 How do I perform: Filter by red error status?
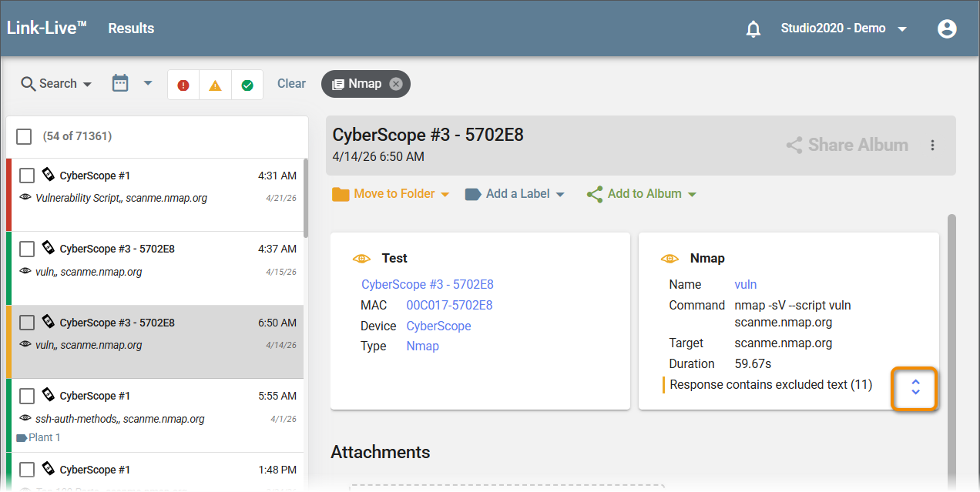[x=183, y=85]
